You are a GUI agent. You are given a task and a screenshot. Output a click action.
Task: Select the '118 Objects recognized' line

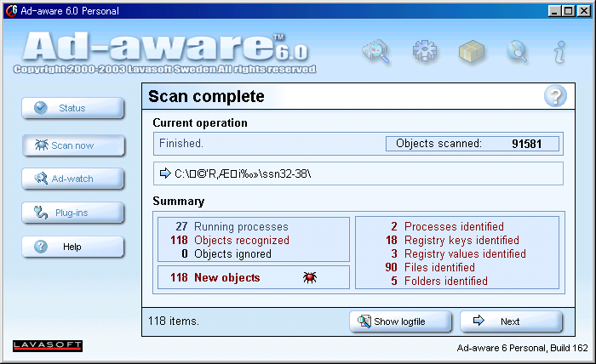coord(230,241)
